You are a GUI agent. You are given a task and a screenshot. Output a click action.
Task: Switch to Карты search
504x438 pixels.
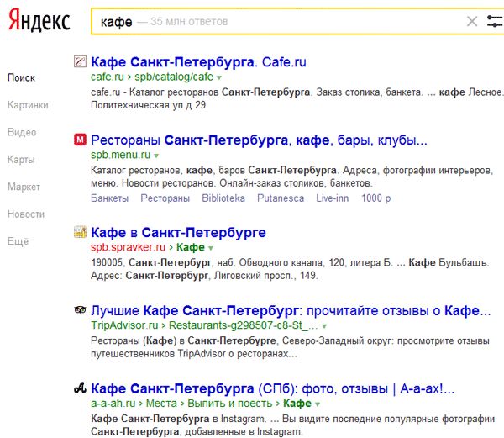[x=21, y=160]
